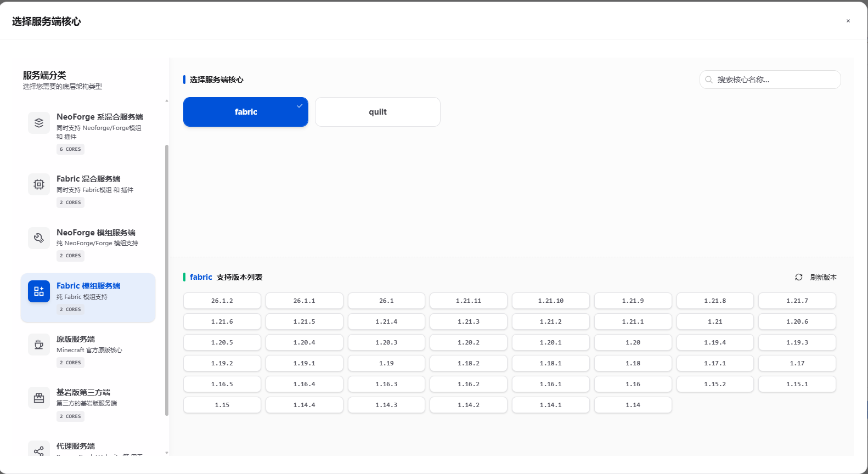Click the category list scroll-up arrow

[x=167, y=101]
